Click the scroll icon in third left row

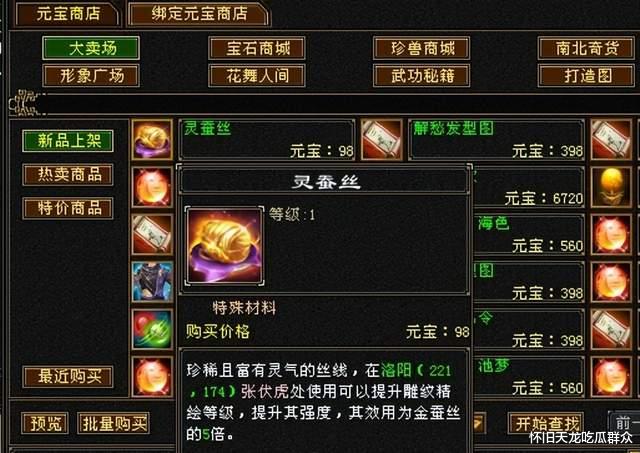152,234
